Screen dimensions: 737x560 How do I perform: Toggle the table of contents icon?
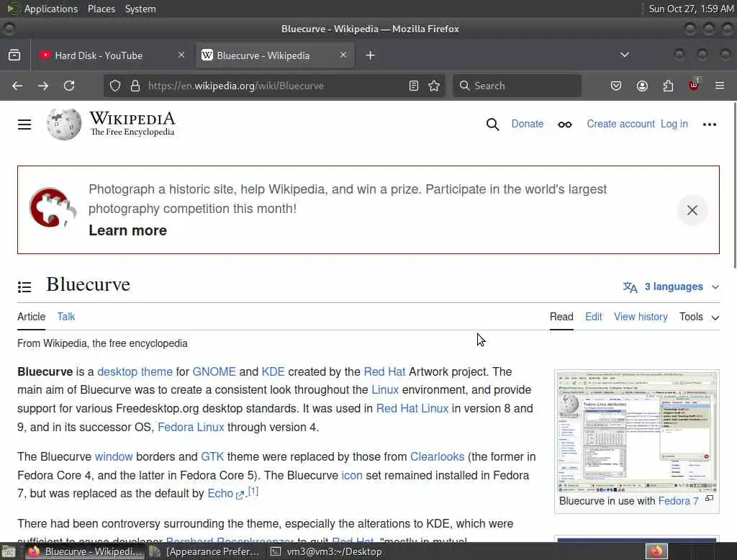[x=24, y=286]
